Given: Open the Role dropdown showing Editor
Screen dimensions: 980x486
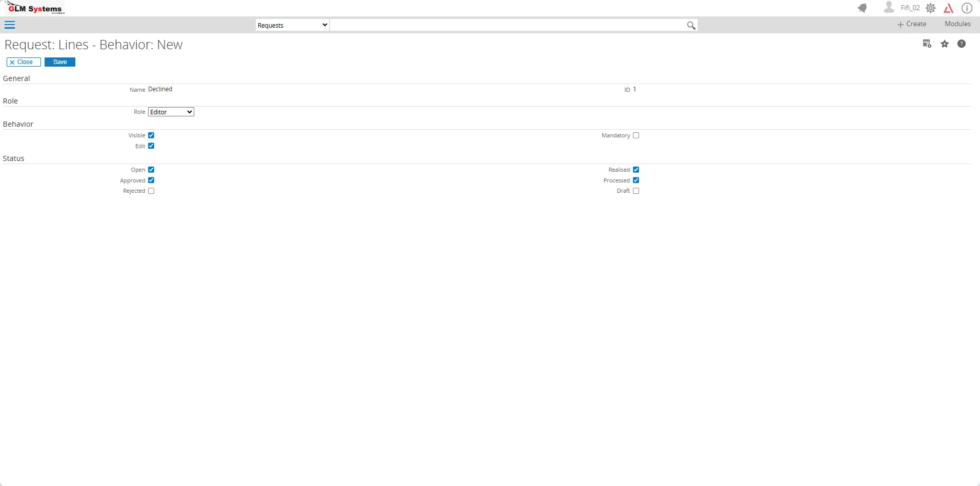Looking at the screenshot, I should point(171,112).
